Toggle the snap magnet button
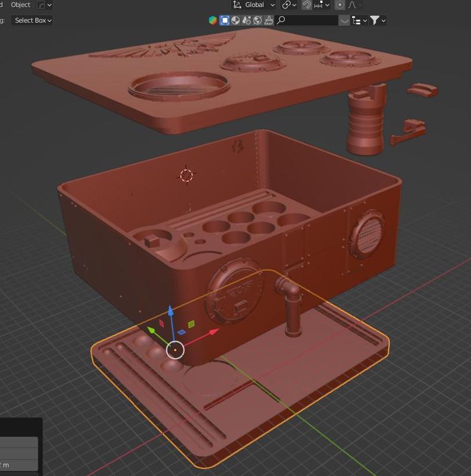 tap(307, 5)
